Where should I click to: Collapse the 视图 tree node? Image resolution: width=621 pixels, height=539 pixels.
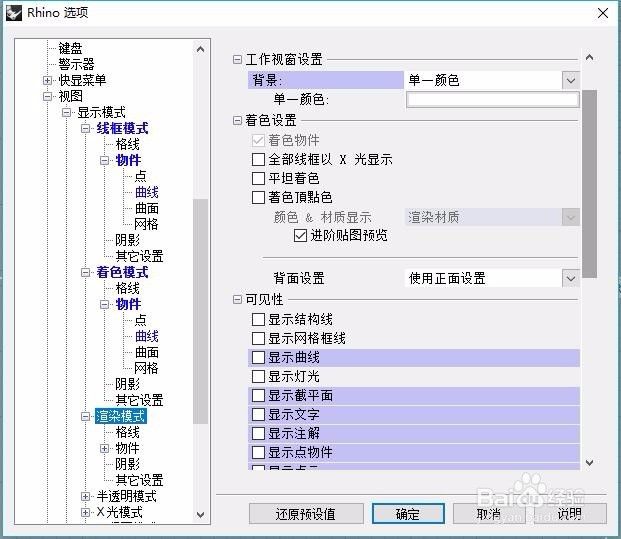click(48, 96)
